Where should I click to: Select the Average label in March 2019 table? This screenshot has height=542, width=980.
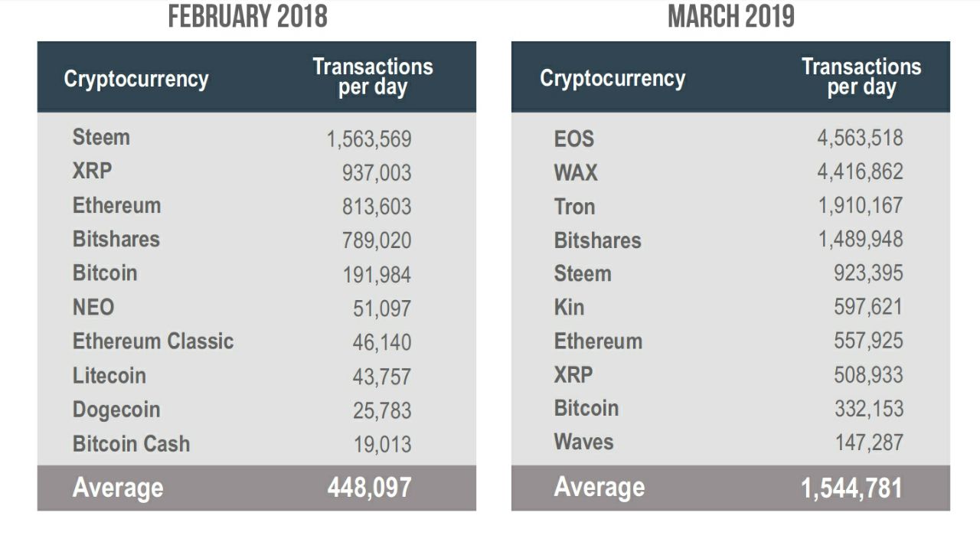599,488
